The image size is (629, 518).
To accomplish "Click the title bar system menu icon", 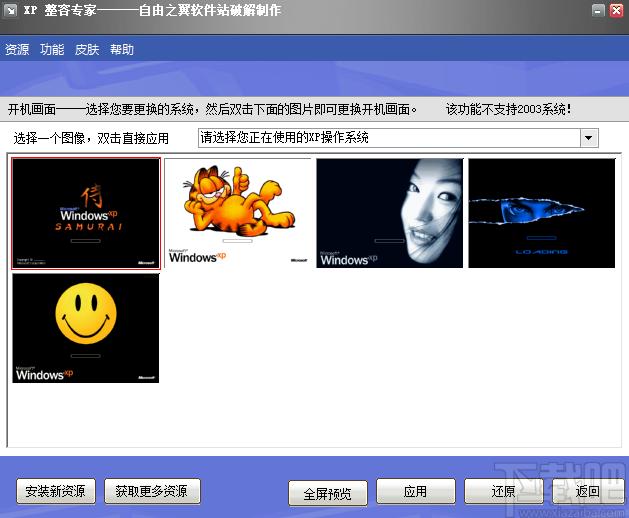I will [x=10, y=10].
